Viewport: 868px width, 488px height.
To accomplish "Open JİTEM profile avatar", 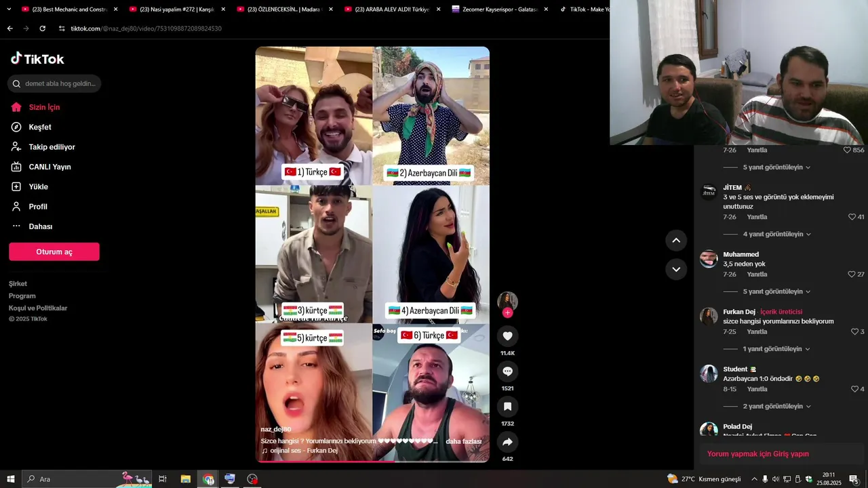I will point(709,192).
